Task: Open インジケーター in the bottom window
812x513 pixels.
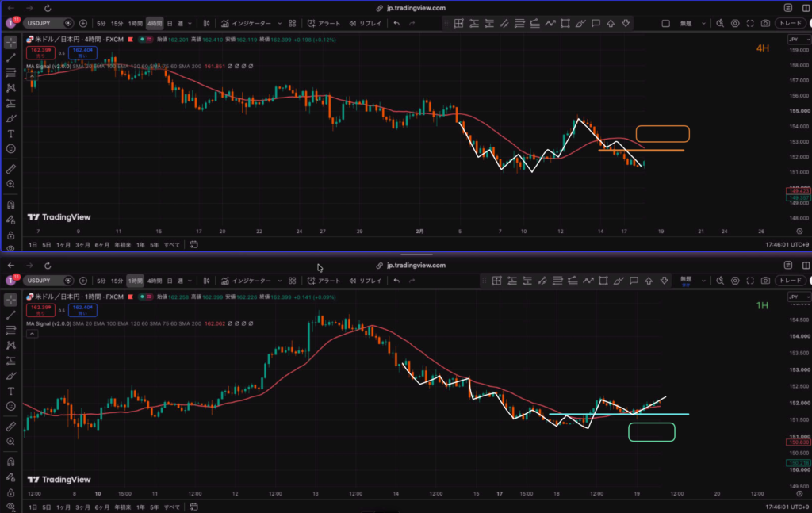Action: (x=247, y=281)
